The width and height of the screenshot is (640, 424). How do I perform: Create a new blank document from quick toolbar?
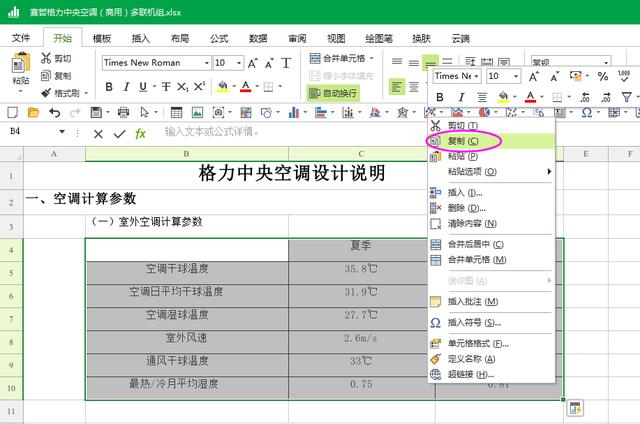[x=13, y=112]
